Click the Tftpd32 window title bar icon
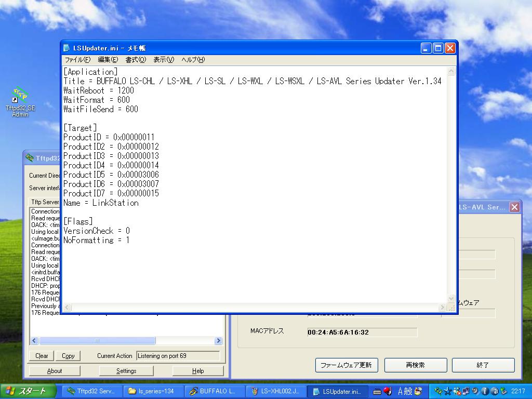 (x=30, y=158)
